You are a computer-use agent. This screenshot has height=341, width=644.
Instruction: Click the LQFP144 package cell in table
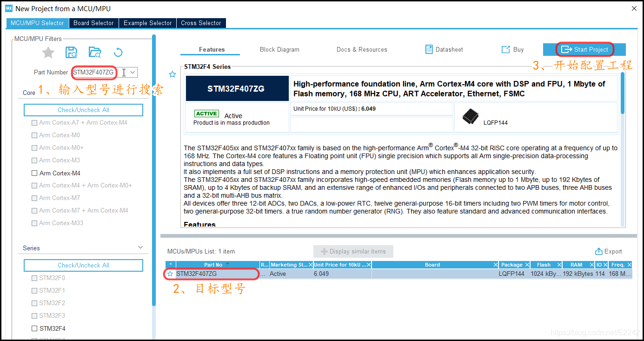click(514, 274)
